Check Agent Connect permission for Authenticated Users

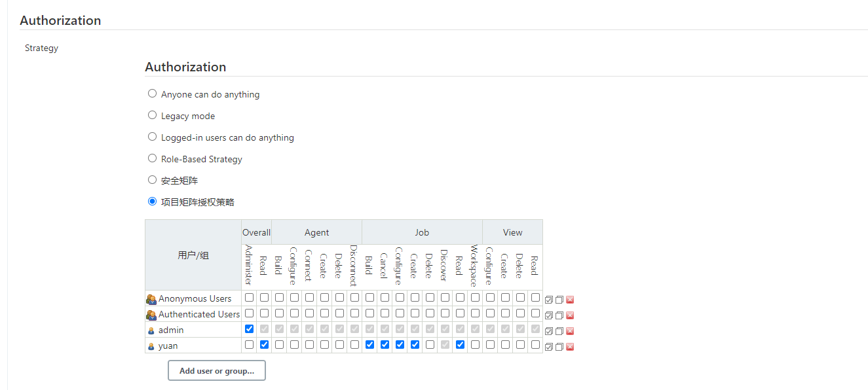309,313
